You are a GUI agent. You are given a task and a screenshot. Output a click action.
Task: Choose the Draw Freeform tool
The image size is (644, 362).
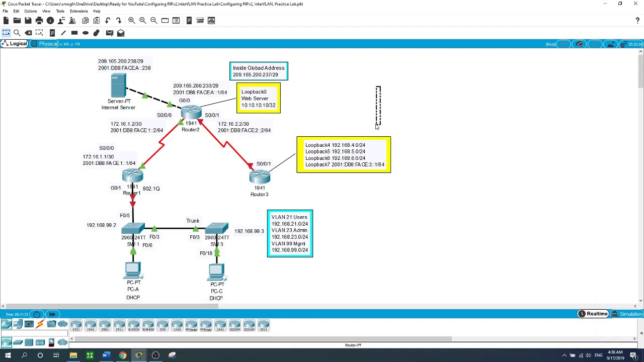pyautogui.click(x=96, y=33)
